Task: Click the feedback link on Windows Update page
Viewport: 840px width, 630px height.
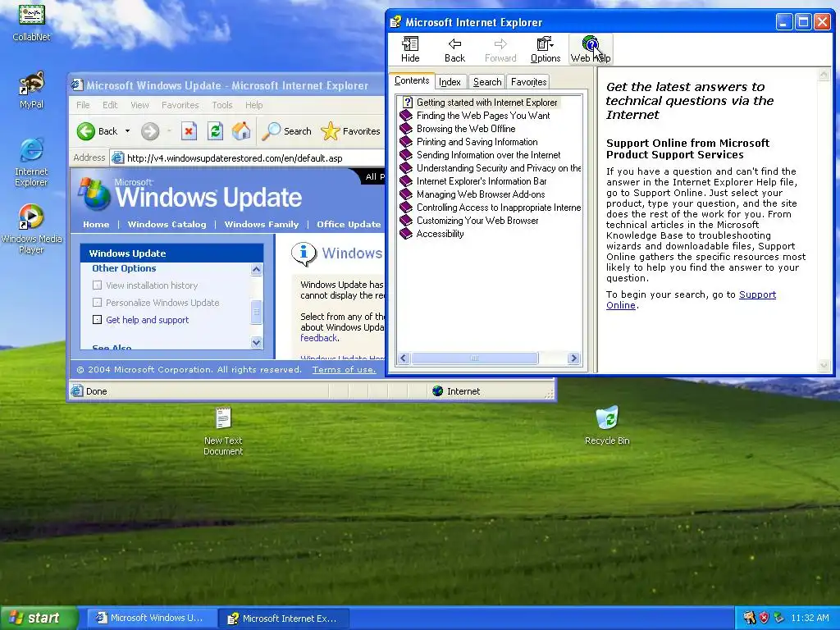Action: pyautogui.click(x=319, y=338)
